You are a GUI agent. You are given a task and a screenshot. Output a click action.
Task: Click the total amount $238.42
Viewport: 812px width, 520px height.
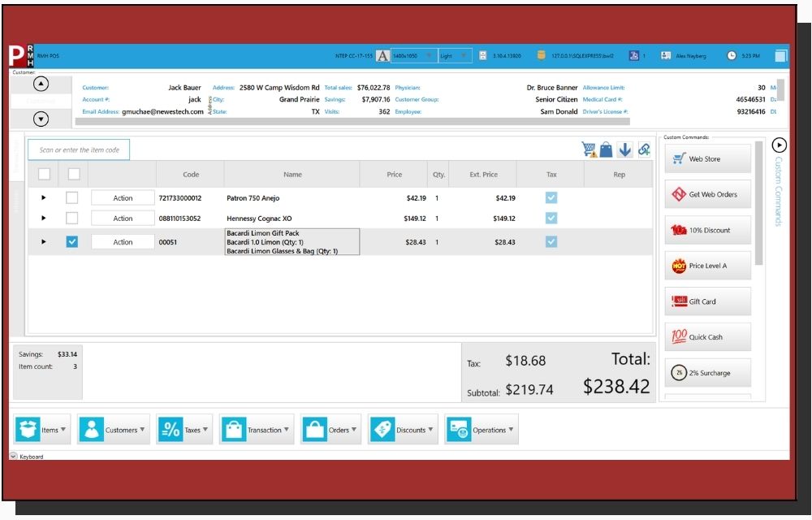616,387
